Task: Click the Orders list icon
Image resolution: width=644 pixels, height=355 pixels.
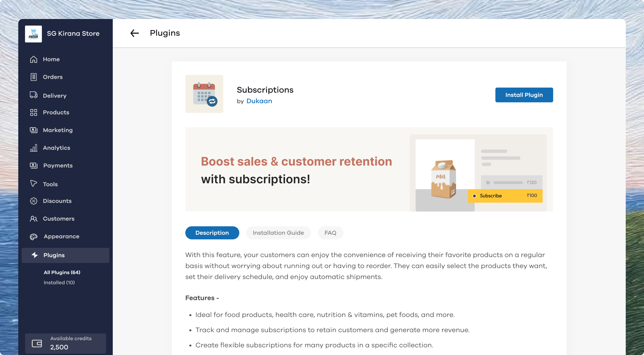Action: pyautogui.click(x=34, y=77)
